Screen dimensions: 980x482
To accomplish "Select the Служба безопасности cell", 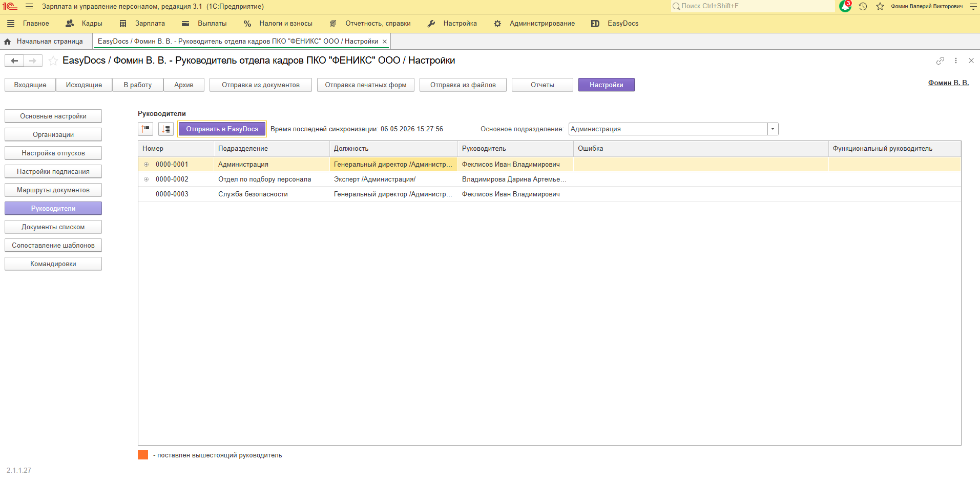I will tap(272, 194).
